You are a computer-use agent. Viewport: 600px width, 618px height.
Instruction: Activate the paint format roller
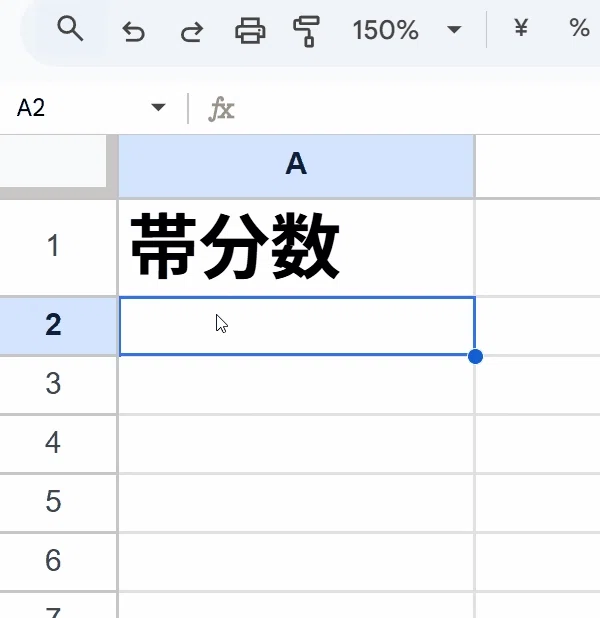307,31
